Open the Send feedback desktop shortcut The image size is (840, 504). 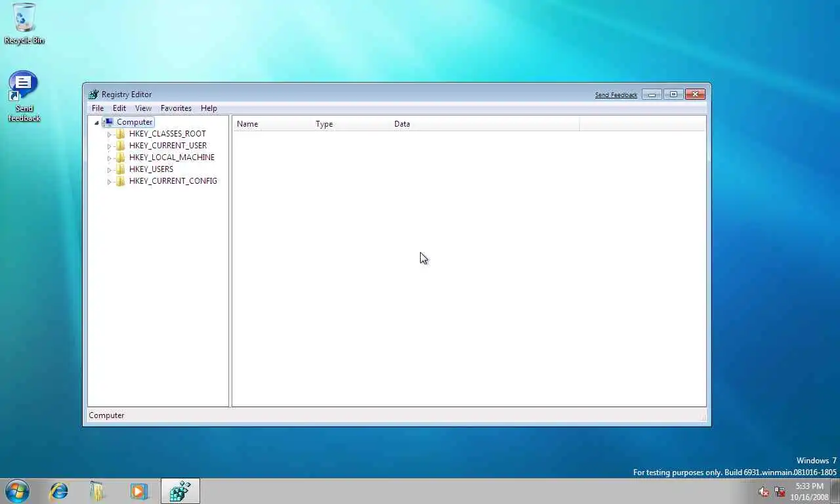[x=24, y=96]
